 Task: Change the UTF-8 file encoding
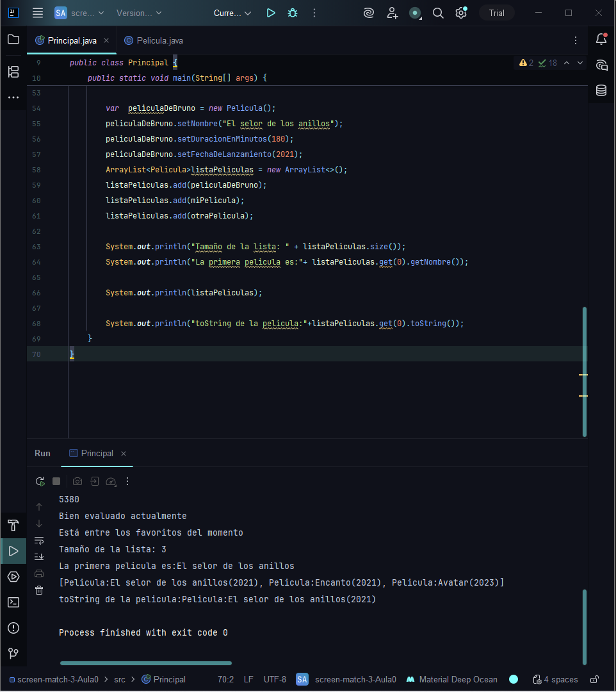coord(275,679)
